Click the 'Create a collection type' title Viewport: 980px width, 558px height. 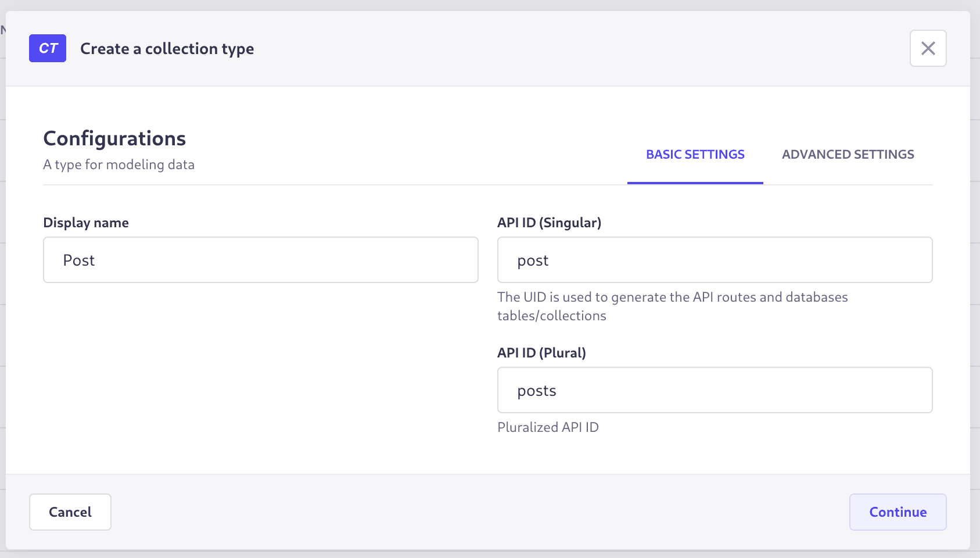(x=167, y=49)
